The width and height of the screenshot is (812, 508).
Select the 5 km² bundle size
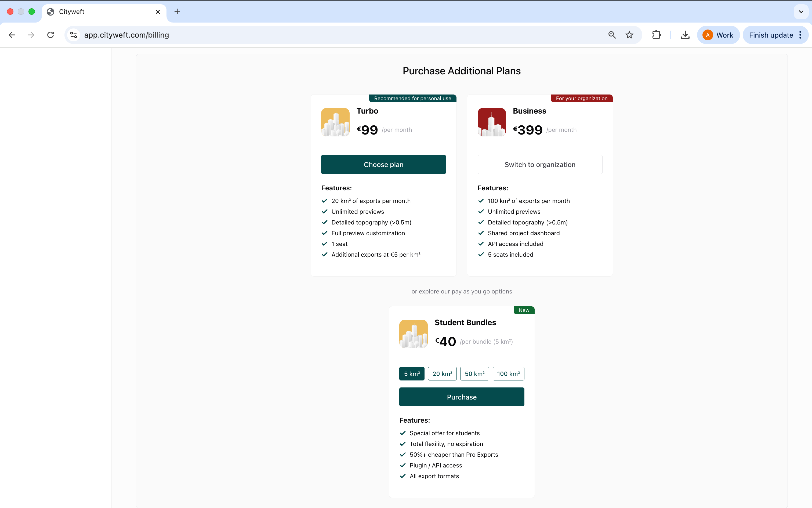[412, 373]
